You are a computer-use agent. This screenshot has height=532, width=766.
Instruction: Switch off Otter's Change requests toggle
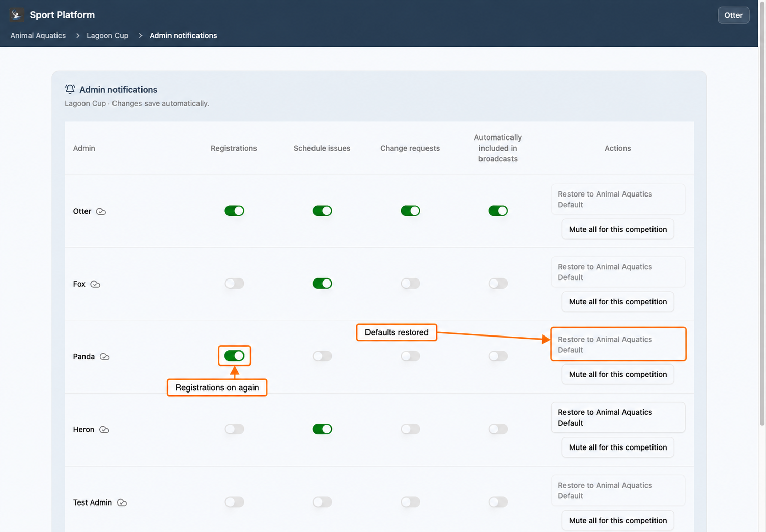coord(410,211)
